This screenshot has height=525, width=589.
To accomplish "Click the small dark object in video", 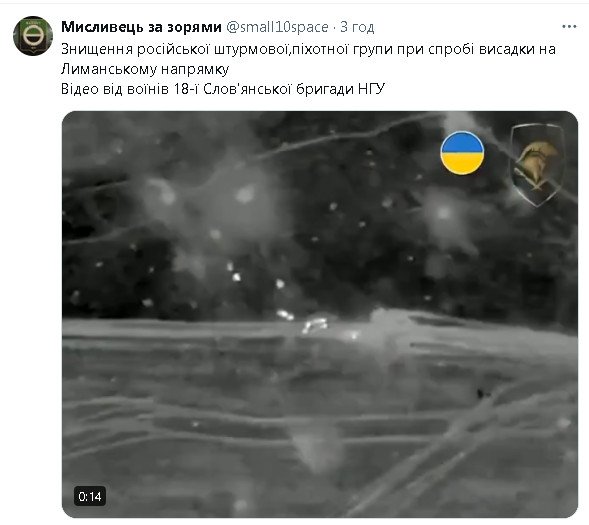I will tap(481, 393).
